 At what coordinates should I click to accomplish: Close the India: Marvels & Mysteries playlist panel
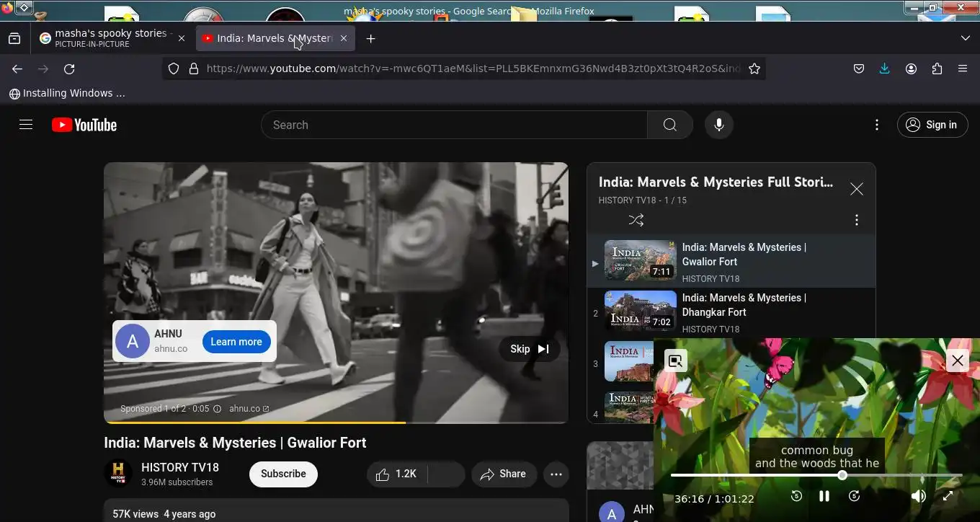tap(856, 189)
